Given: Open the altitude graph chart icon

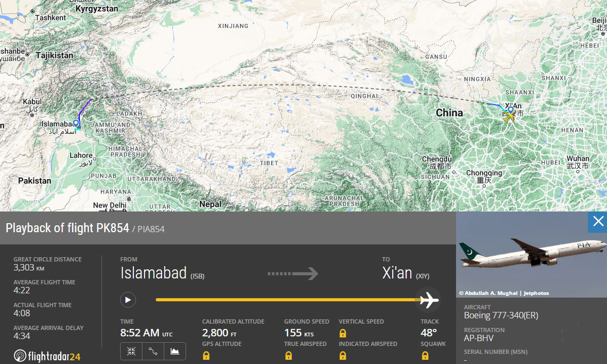Looking at the screenshot, I should point(174,351).
